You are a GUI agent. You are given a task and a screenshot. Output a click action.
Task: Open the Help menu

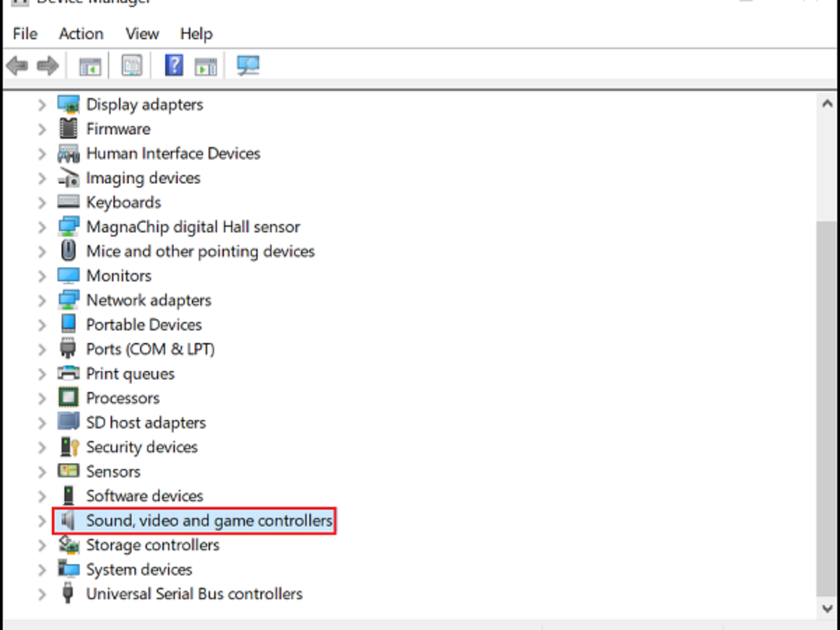[196, 34]
